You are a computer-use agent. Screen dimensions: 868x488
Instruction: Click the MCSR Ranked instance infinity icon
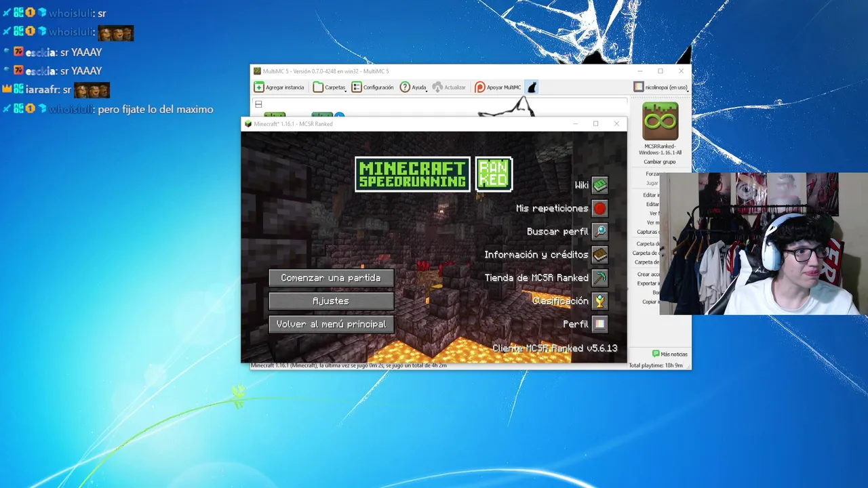click(660, 121)
